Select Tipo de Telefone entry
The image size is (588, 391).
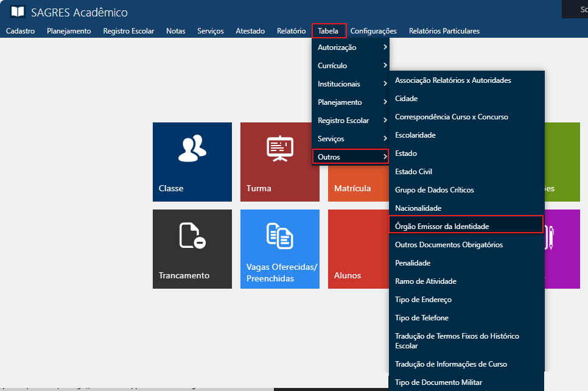(x=422, y=318)
